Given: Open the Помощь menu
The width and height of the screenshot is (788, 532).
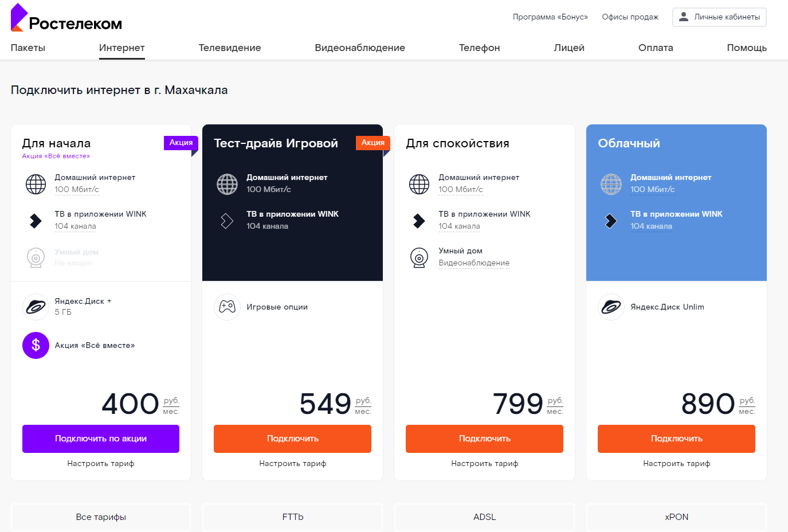Looking at the screenshot, I should (747, 48).
